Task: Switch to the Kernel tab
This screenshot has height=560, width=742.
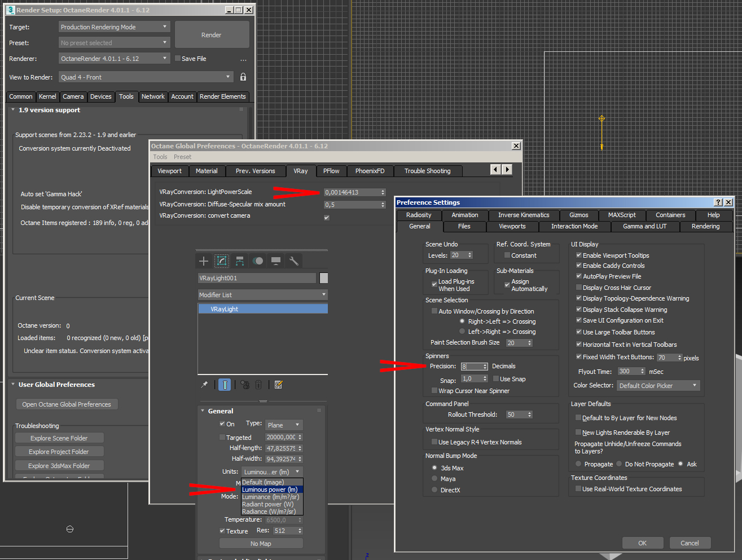Action: (47, 96)
